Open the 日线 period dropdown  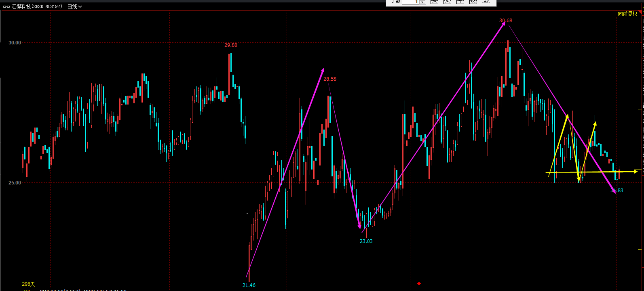point(75,7)
